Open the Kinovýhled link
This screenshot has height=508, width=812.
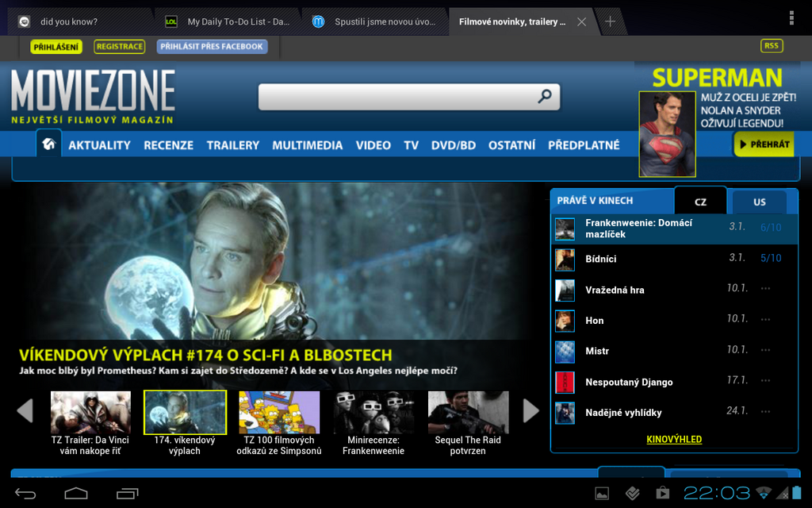point(674,439)
